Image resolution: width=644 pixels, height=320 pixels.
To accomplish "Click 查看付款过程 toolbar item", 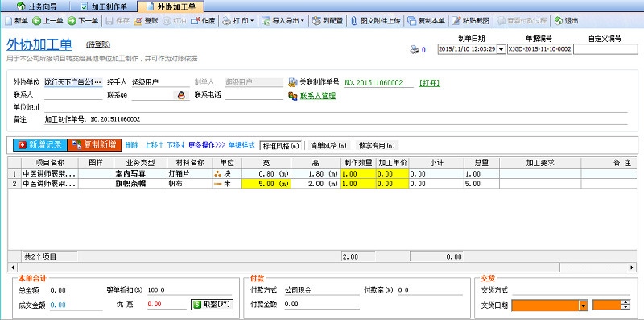I will [522, 21].
